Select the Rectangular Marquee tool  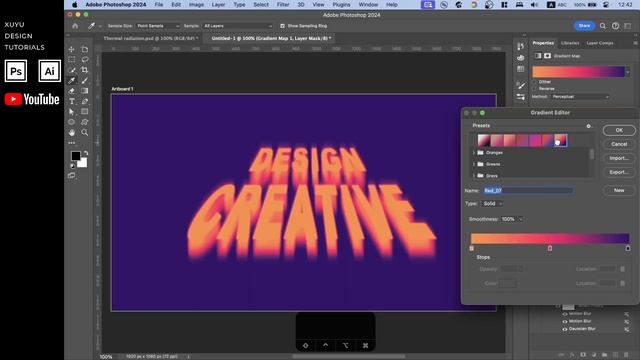coord(72,60)
